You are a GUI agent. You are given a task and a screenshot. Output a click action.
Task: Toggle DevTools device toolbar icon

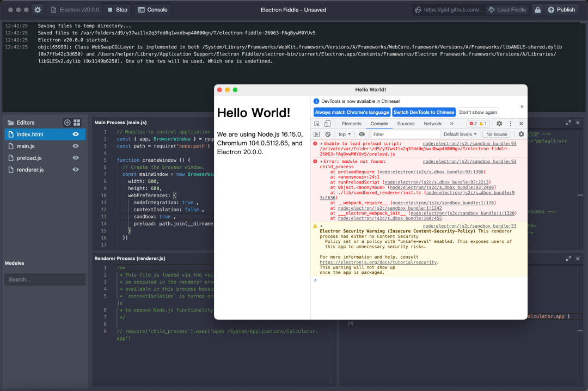click(327, 124)
